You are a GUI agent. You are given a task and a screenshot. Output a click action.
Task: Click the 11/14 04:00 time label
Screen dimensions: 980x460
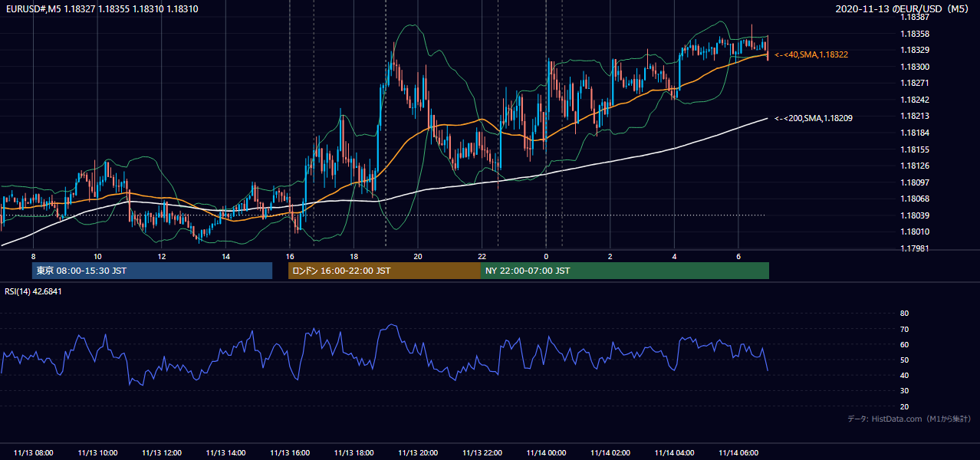[x=674, y=453]
